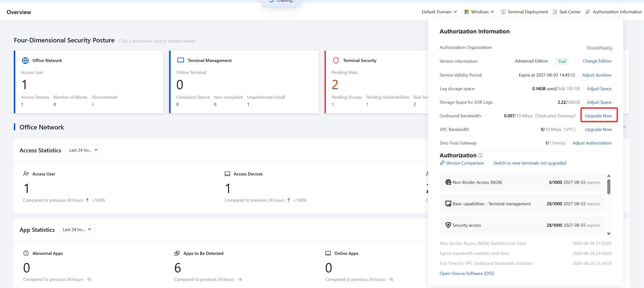The width and height of the screenshot is (644, 288).
Task: Open the Windows platform dropdown
Action: point(479,12)
